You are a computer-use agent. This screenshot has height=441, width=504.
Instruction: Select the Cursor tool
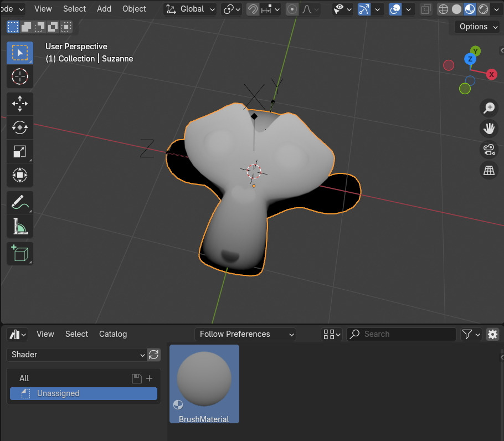click(20, 76)
